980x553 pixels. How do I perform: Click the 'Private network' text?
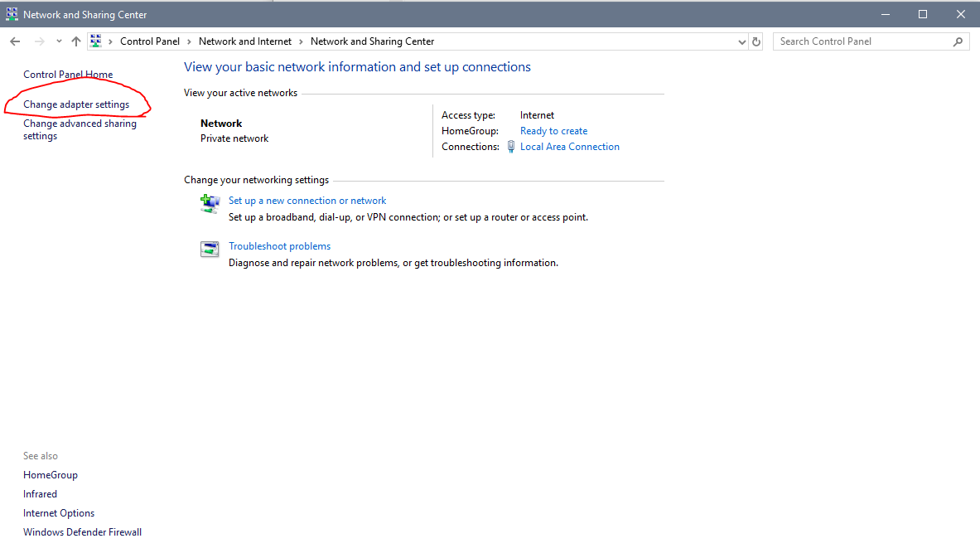coord(234,138)
